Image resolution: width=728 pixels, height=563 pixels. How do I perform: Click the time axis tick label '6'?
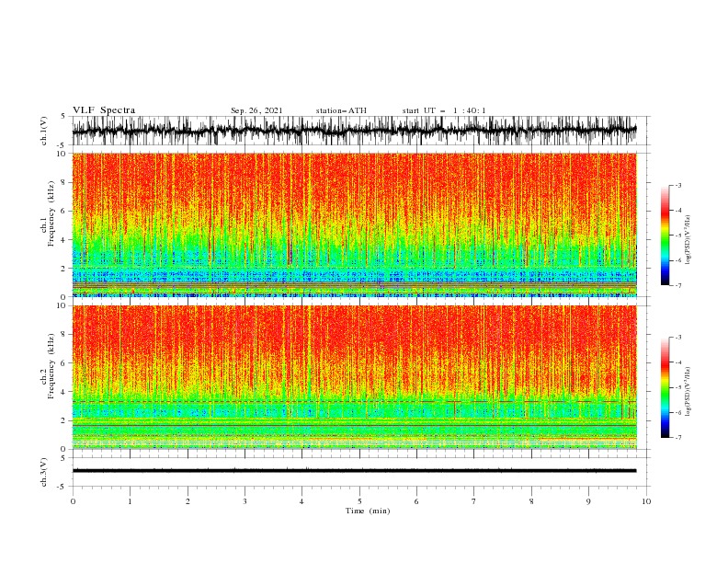click(416, 501)
